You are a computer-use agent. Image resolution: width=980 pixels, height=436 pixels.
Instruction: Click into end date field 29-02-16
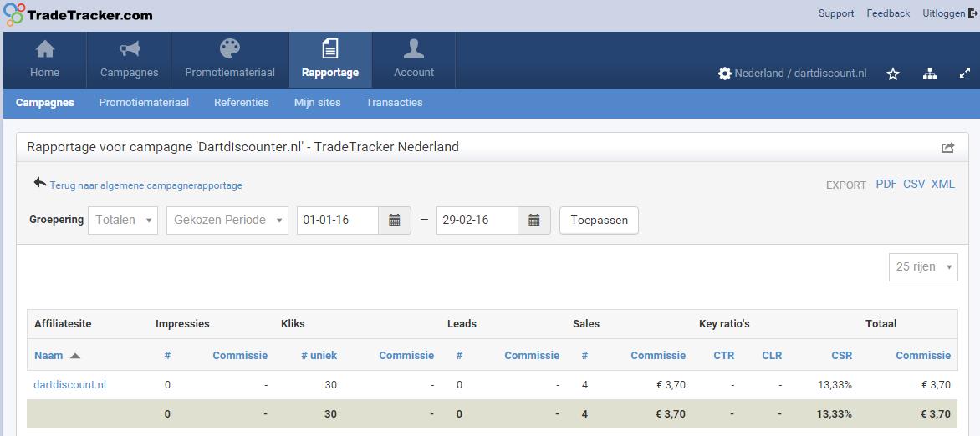(x=477, y=221)
